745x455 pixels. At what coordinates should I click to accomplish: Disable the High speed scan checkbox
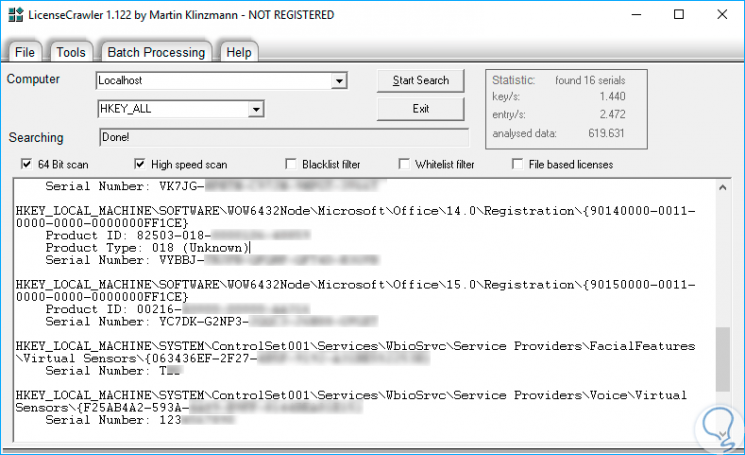(140, 164)
